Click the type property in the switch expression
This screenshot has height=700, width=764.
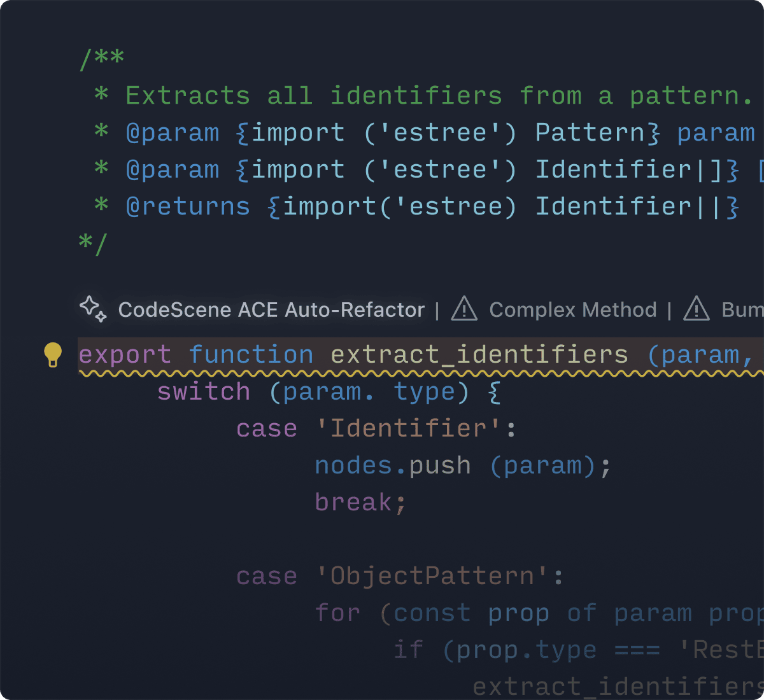coord(424,392)
